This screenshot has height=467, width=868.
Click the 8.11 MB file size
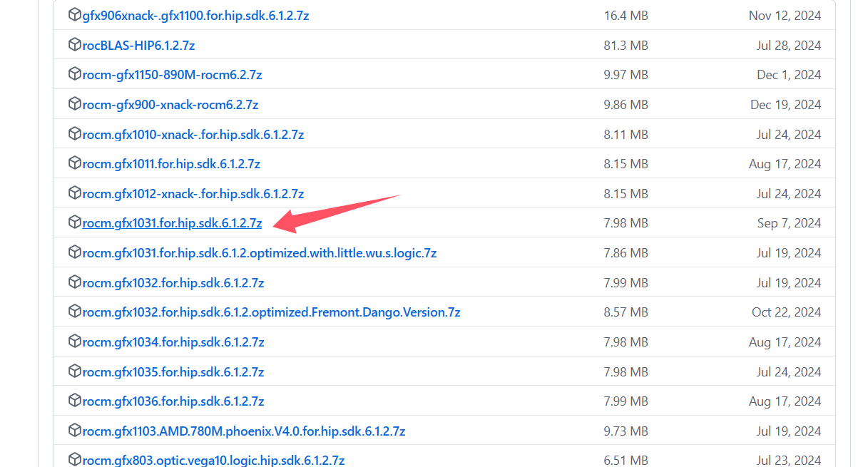(626, 135)
